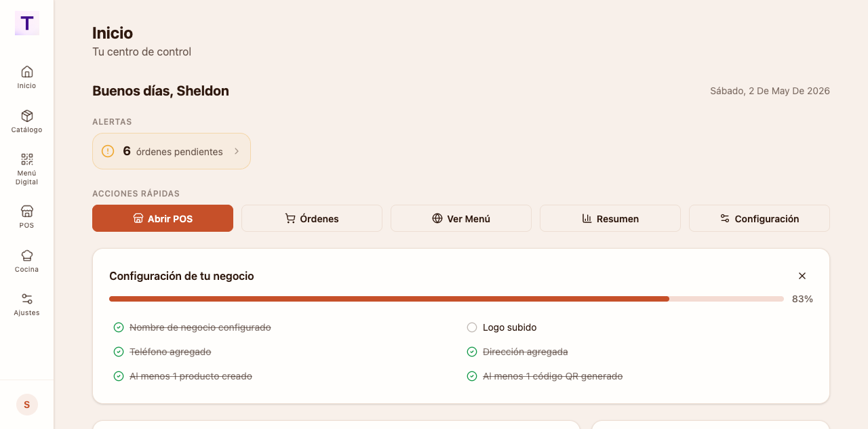Open the Inicio home icon in sidebar

tap(27, 71)
